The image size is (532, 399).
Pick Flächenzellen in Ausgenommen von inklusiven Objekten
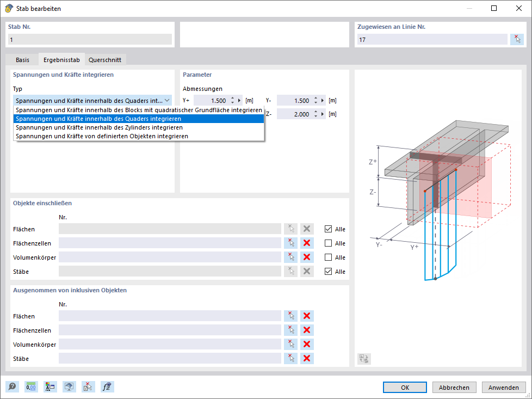click(x=291, y=330)
